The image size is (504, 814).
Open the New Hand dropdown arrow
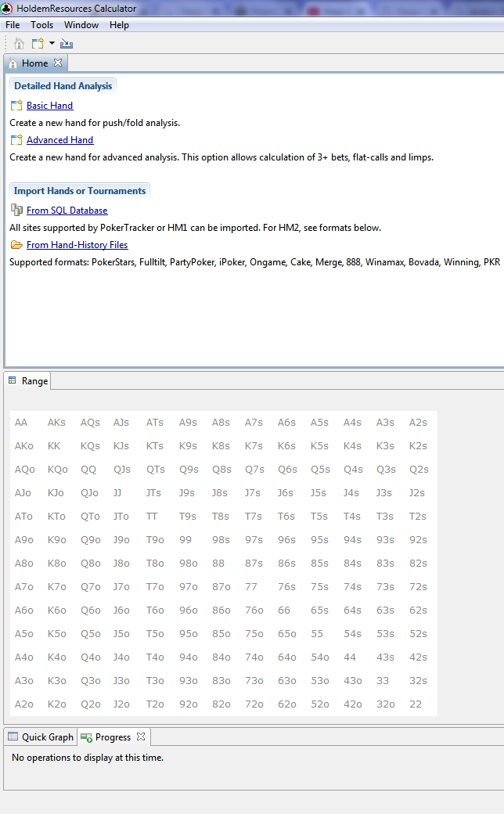(52, 43)
